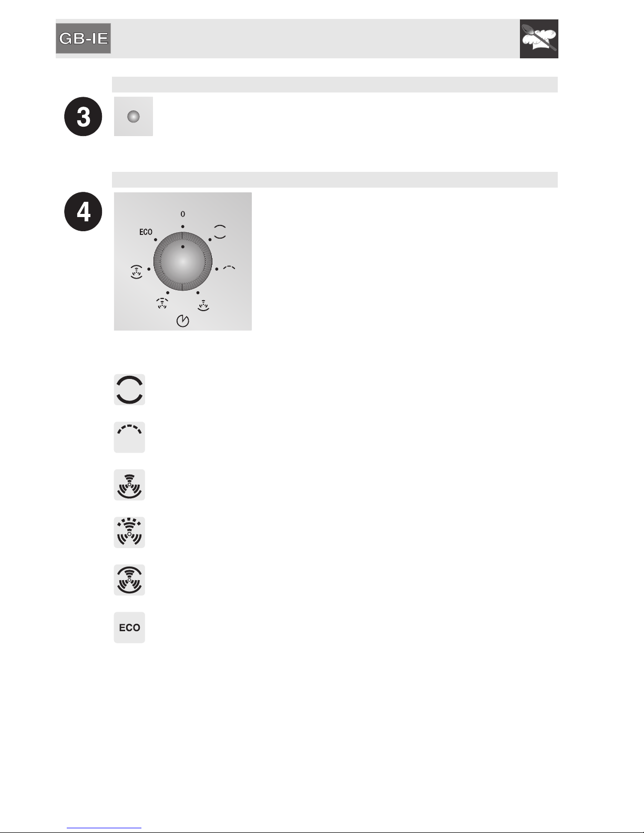This screenshot has height=833, width=644.
Task: Select the step 3 number circle
Action: tap(83, 117)
